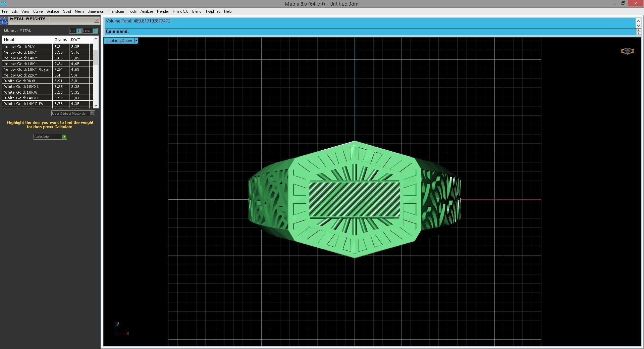Open the Transform menu
Screen dimensions: 644x349
[x=116, y=11]
